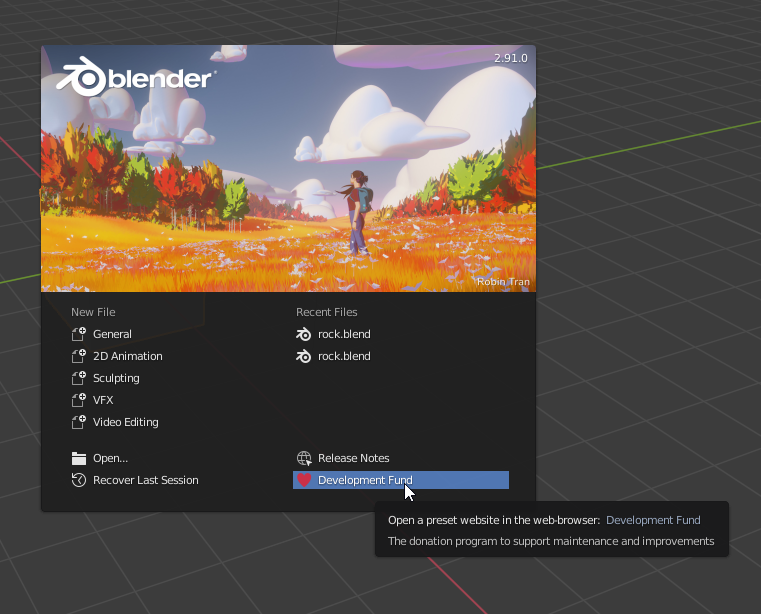Viewport: 761px width, 614px height.
Task: Click the Robin Tran artist credit
Action: pyautogui.click(x=503, y=282)
